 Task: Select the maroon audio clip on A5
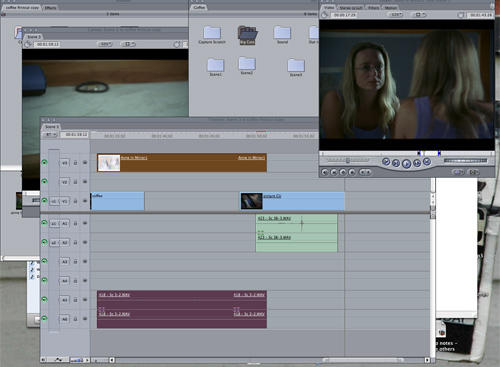coord(182,300)
